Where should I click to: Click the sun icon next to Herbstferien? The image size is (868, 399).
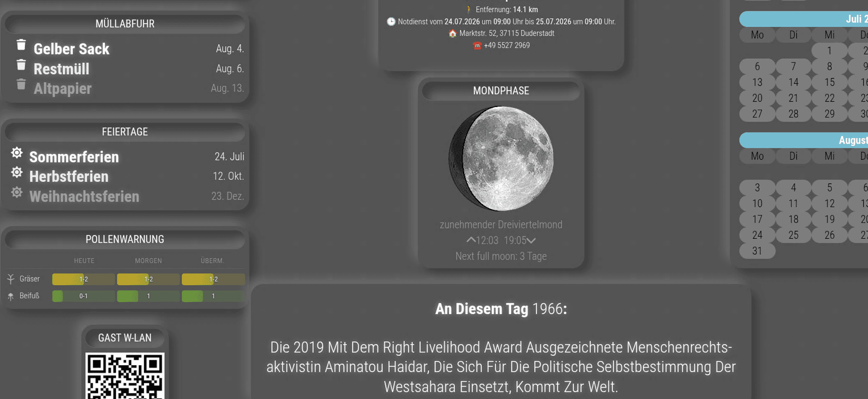[17, 172]
